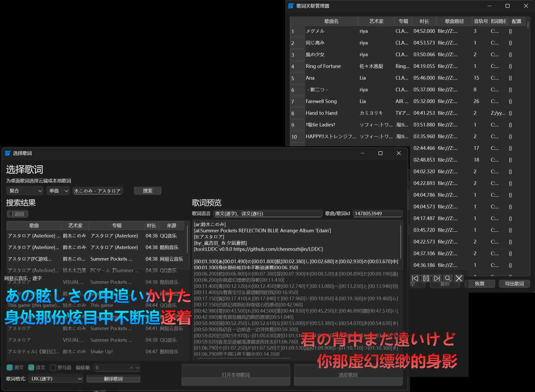535x392 pixels.
Task: Open search via the magnifier icon
Action: click(x=448, y=278)
